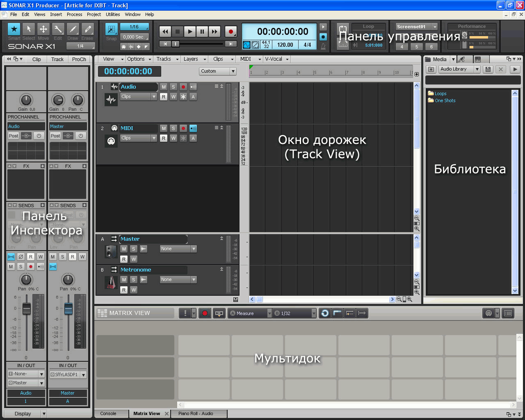Click the Matrix View record button

click(205, 313)
